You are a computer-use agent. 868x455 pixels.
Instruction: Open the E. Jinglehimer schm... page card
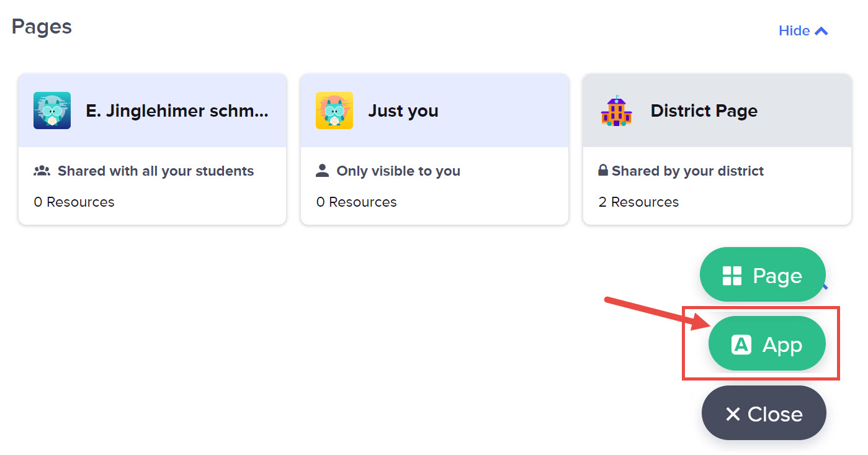tap(177, 111)
